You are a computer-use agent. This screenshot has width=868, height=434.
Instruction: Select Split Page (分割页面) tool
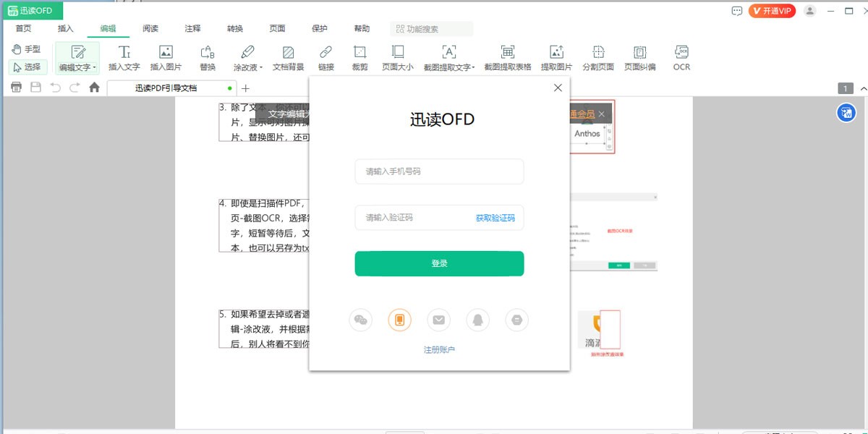[598, 58]
